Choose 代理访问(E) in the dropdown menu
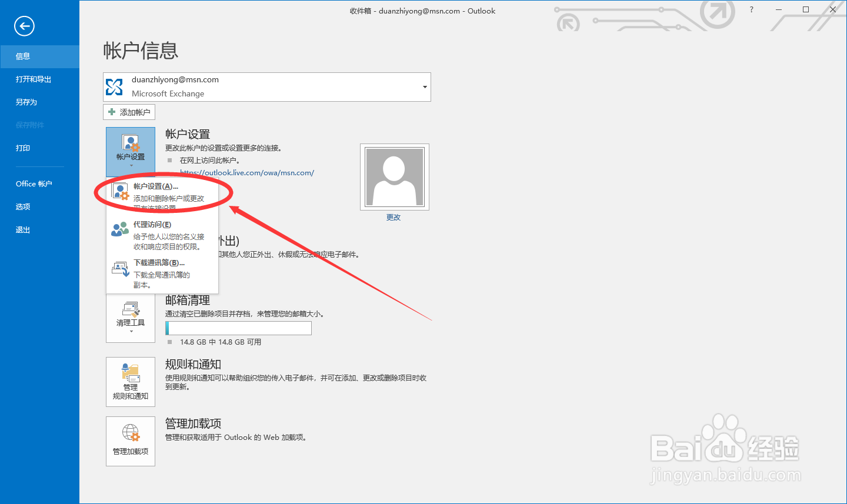The width and height of the screenshot is (847, 504). click(162, 235)
